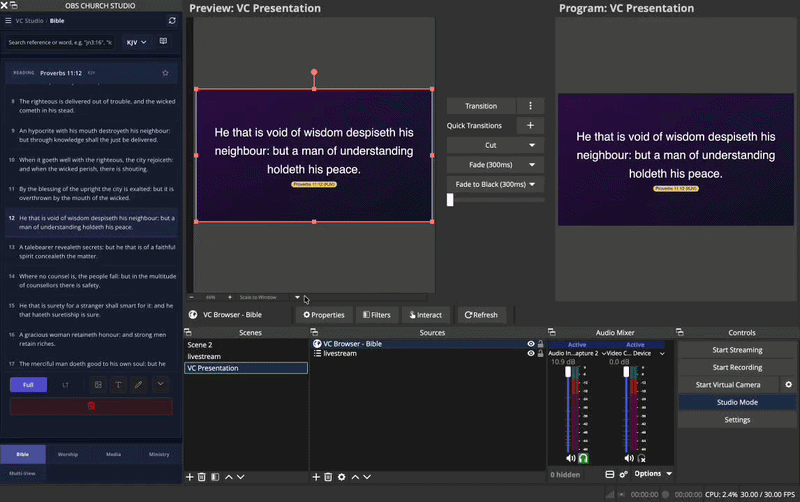The image size is (800, 502).
Task: Click the Transition button
Action: tap(481, 106)
